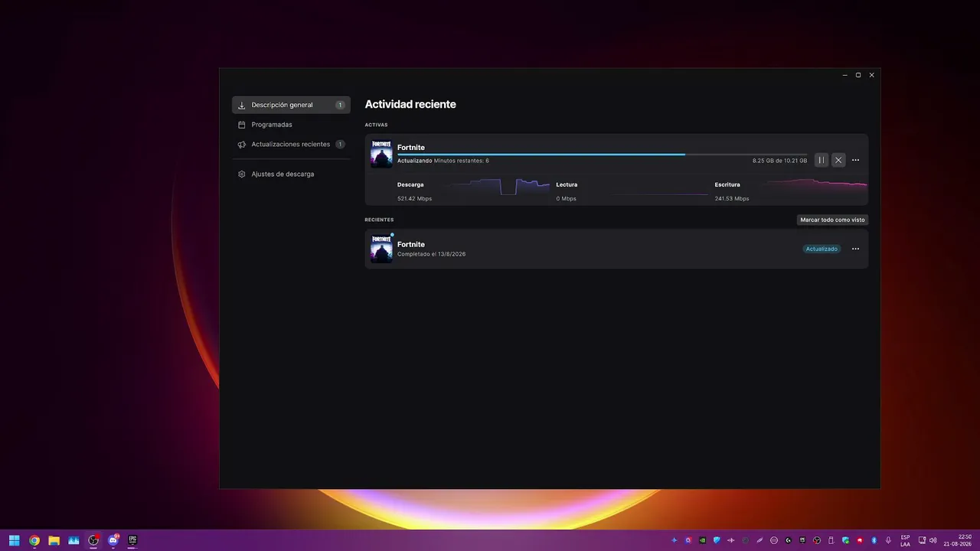Open the Descripción general section
The width and height of the screenshot is (980, 551).
click(x=291, y=105)
